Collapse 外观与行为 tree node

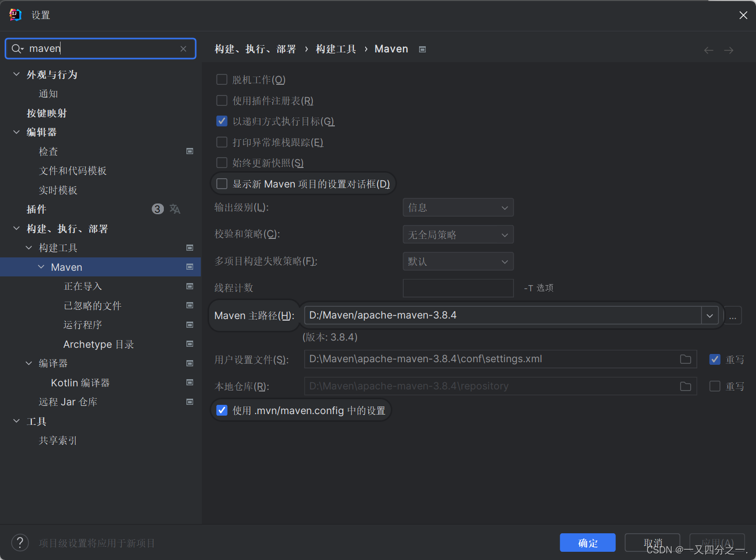point(16,74)
